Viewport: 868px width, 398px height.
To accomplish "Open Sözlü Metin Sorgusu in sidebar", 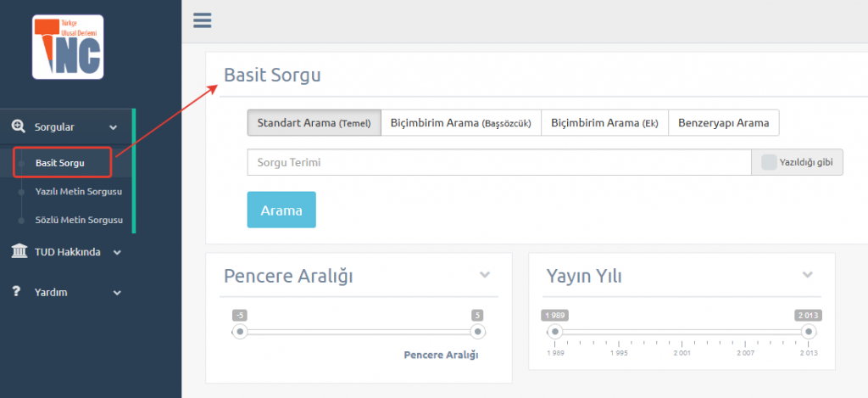I will click(x=79, y=221).
